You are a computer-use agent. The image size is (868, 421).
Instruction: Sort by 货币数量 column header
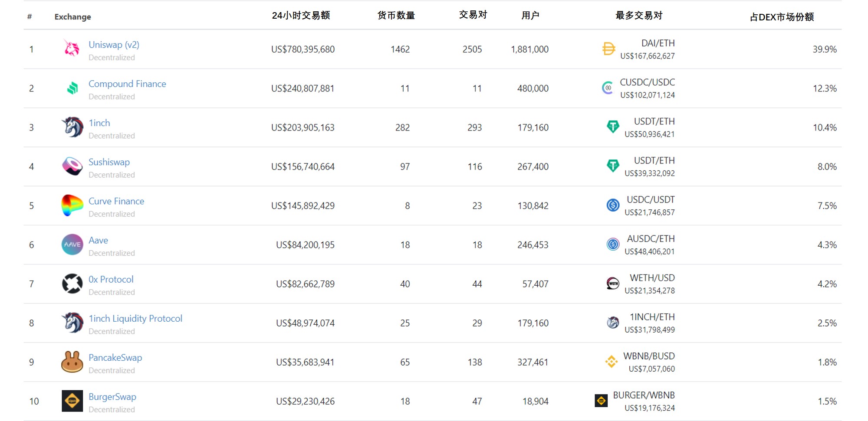[396, 15]
